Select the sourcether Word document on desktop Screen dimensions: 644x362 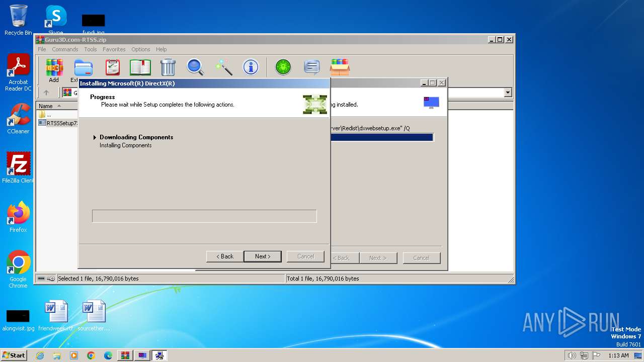(x=94, y=316)
